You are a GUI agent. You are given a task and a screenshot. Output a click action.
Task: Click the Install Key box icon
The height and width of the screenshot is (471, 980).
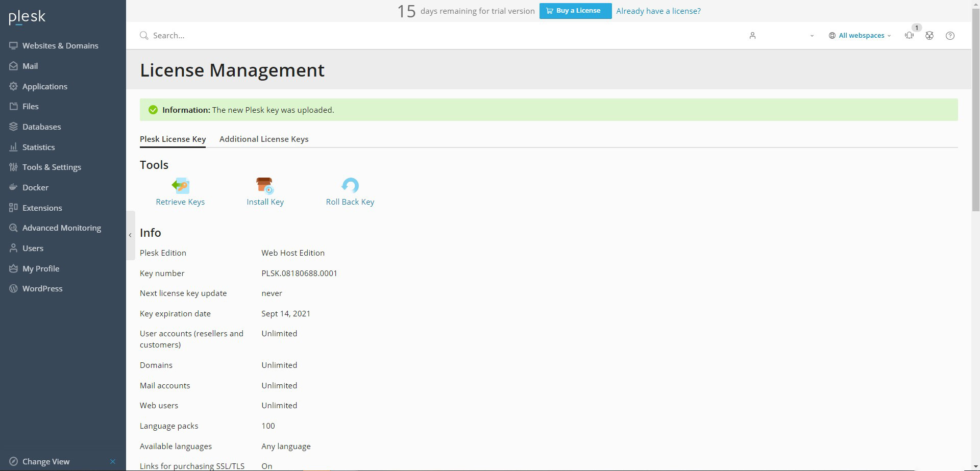coord(265,186)
